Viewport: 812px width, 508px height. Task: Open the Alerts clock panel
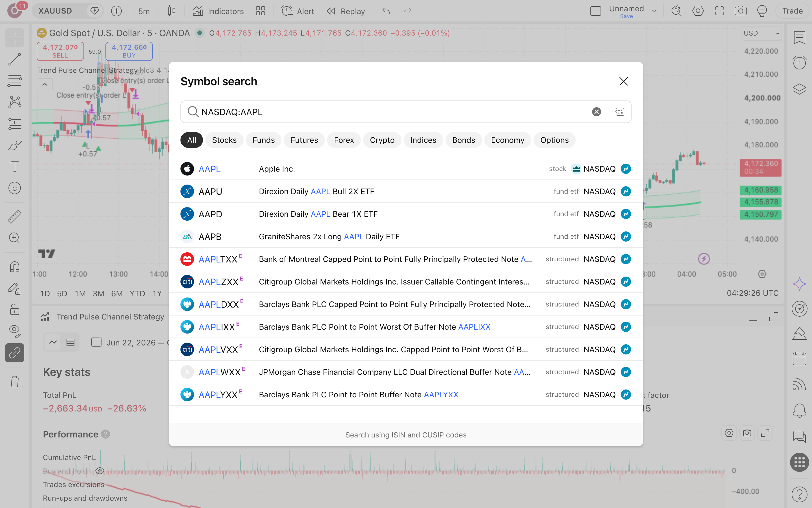[799, 62]
